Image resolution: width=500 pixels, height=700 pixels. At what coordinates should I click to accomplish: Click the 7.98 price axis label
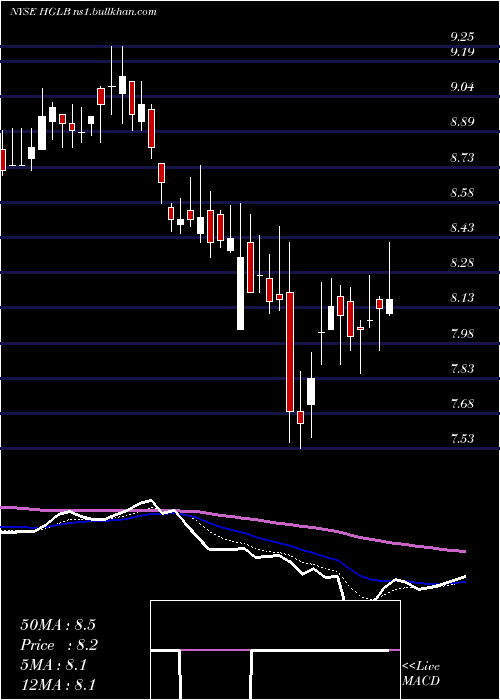462,333
